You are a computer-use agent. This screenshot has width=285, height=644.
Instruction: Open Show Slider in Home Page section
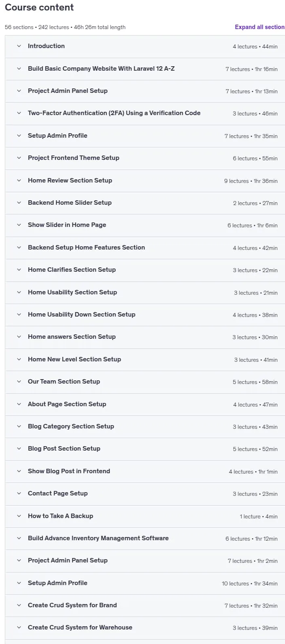tap(145, 225)
